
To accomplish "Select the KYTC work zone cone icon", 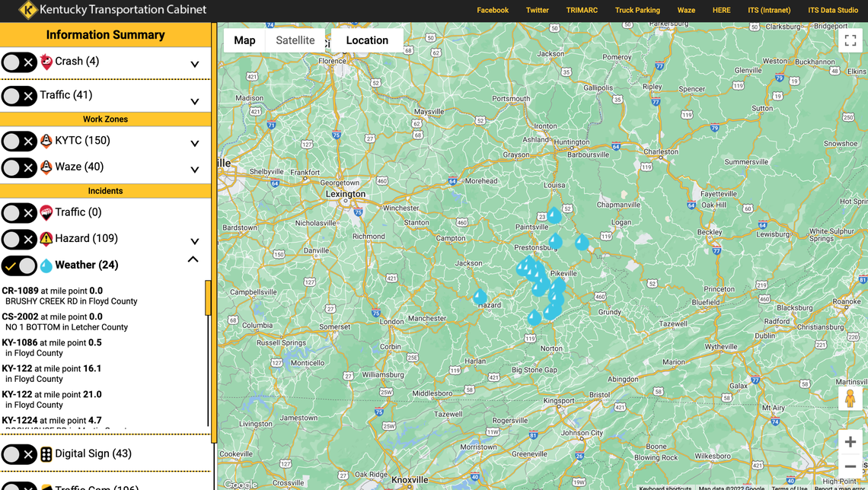I will tap(46, 141).
